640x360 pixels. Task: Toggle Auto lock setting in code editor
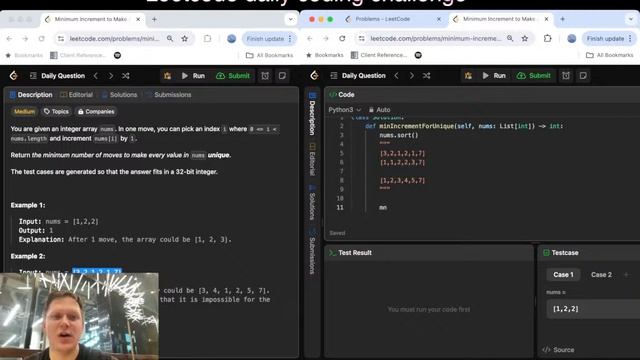tap(380, 110)
